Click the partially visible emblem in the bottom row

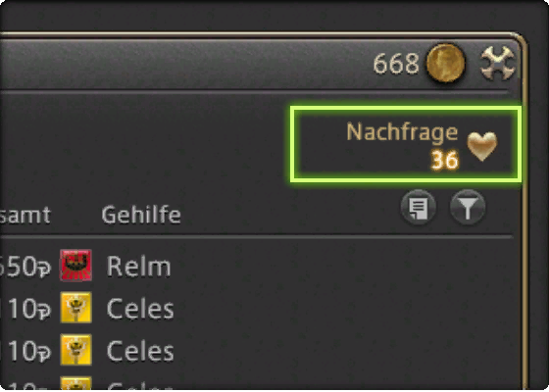click(76, 383)
